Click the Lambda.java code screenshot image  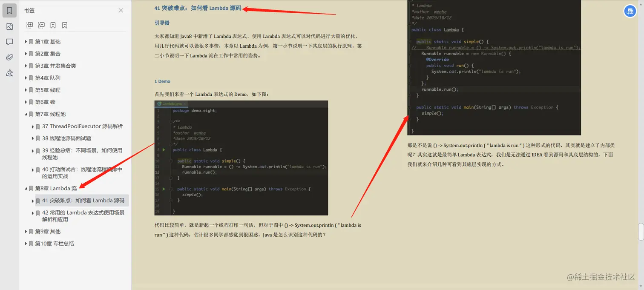241,158
